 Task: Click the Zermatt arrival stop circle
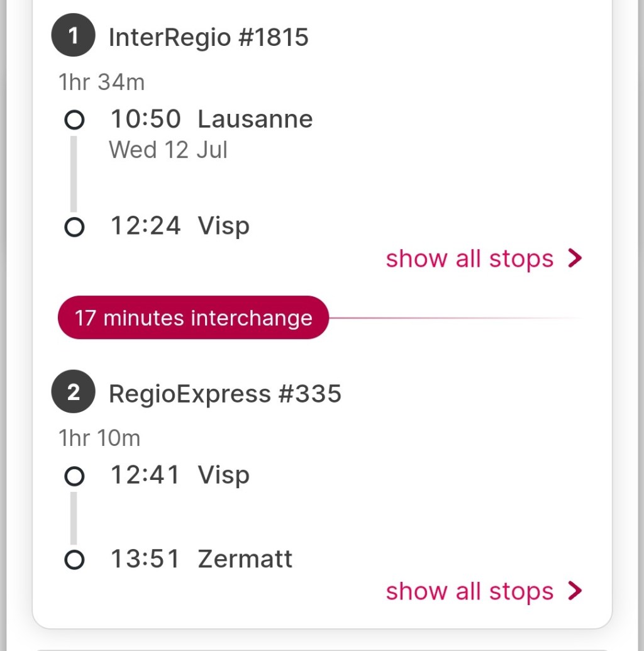click(74, 559)
